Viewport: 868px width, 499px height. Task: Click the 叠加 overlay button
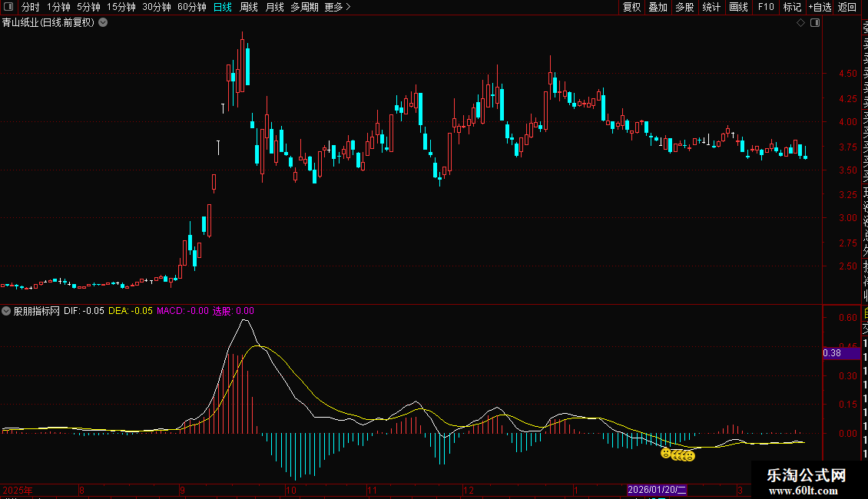pyautogui.click(x=658, y=7)
